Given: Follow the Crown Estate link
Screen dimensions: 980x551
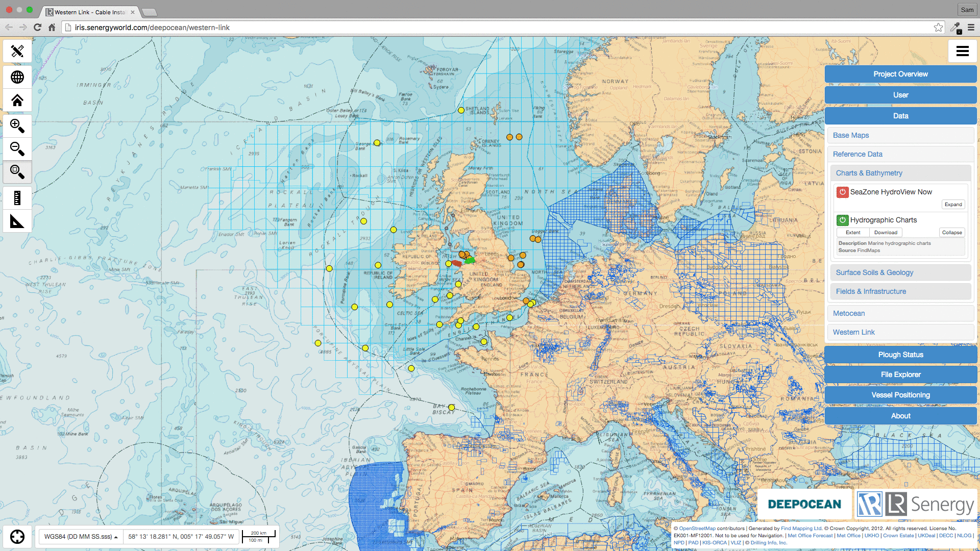Looking at the screenshot, I should [898, 536].
